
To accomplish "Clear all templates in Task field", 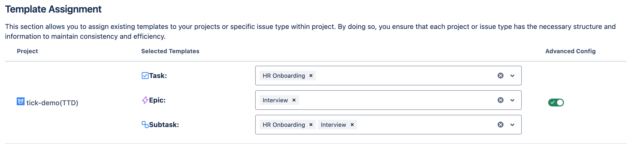I will [x=500, y=76].
